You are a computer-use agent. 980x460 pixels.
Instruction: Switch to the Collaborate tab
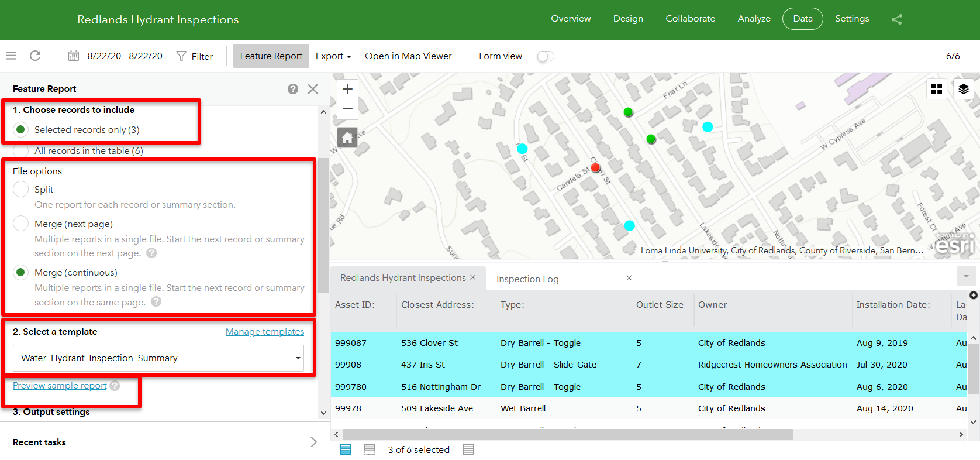[x=690, y=19]
